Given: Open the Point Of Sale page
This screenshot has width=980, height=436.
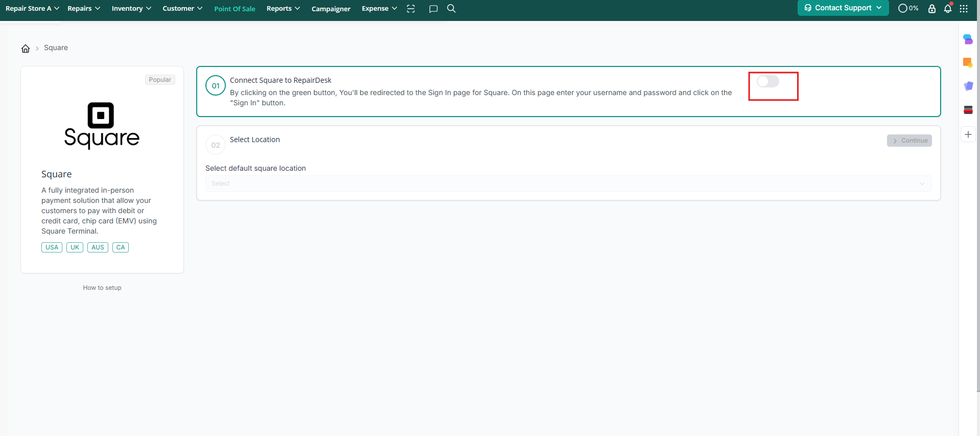Looking at the screenshot, I should (235, 9).
